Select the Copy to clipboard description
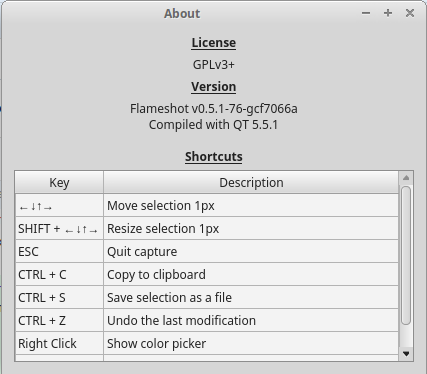The height and width of the screenshot is (374, 427). pos(251,275)
